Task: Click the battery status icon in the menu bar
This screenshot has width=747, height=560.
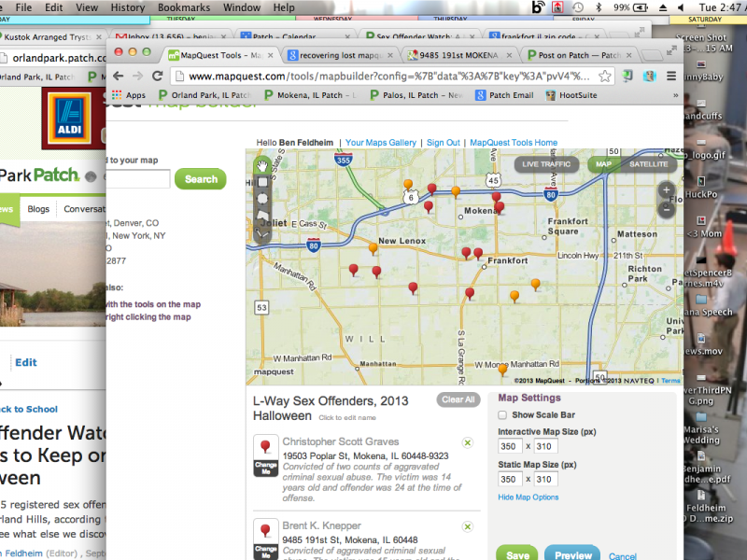Action: pyautogui.click(x=641, y=7)
